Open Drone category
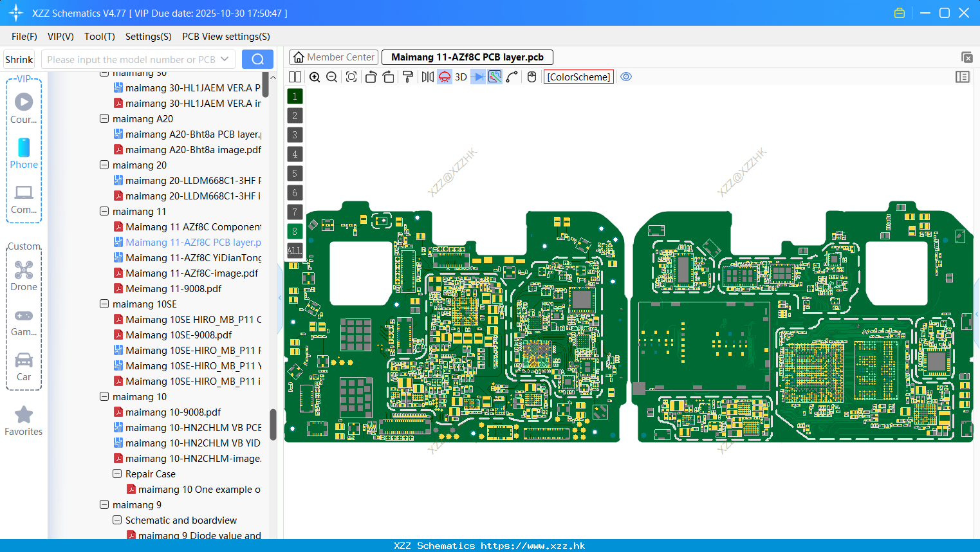 (24, 276)
